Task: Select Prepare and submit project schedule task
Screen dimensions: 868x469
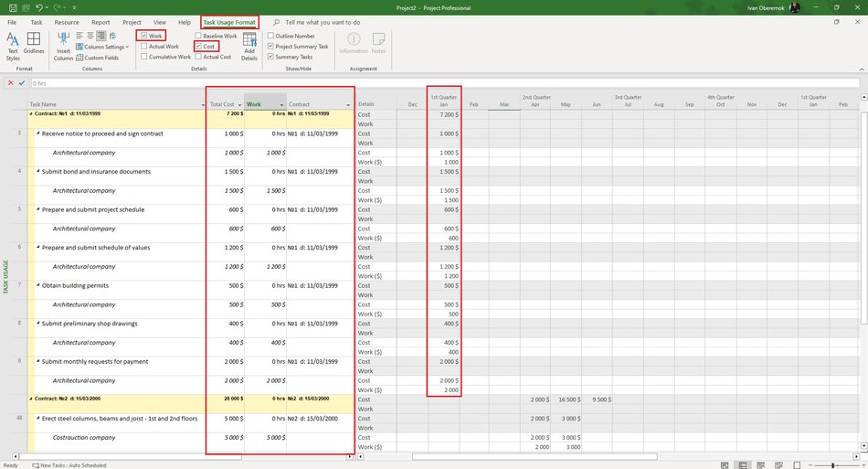Action: [93, 210]
